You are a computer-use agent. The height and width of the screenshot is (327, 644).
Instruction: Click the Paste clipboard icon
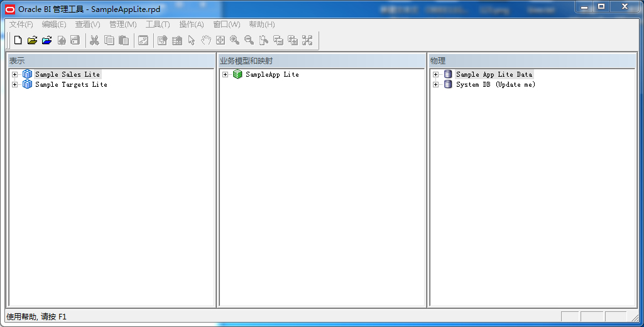click(x=124, y=40)
